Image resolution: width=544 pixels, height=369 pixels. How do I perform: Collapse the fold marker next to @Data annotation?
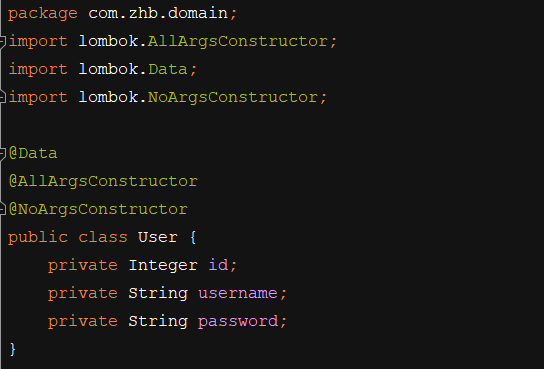[x=2, y=154]
